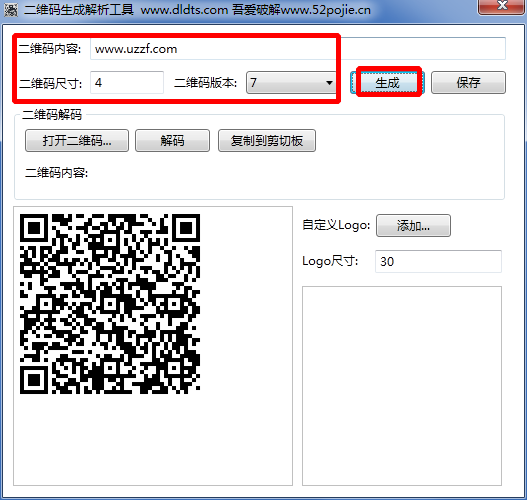Copy result with 复制到剪切板 button
Image resolution: width=527 pixels, height=500 pixels.
(267, 140)
